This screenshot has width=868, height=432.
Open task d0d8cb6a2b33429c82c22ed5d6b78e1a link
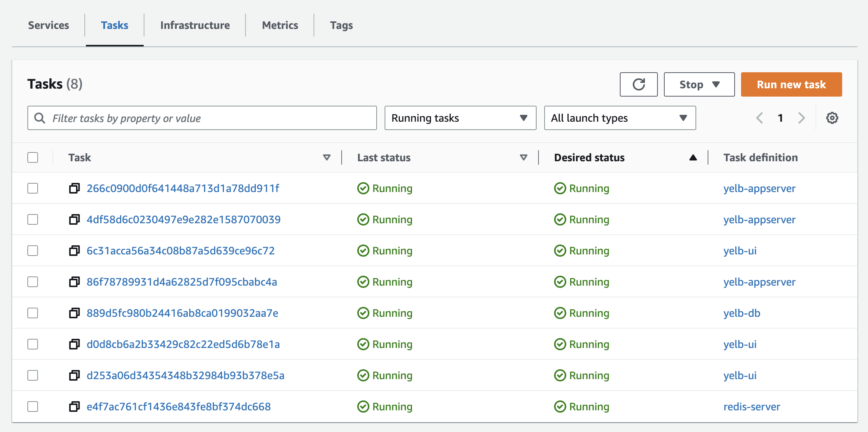click(183, 344)
